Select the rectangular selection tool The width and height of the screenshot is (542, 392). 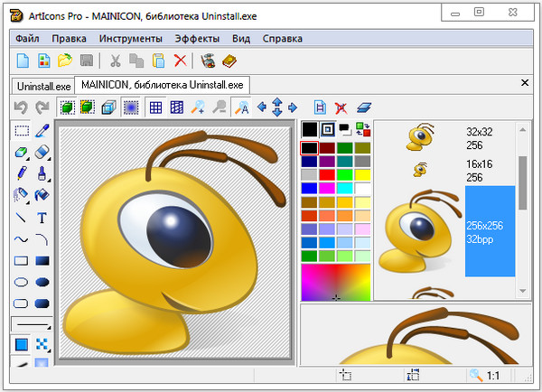coord(21,131)
